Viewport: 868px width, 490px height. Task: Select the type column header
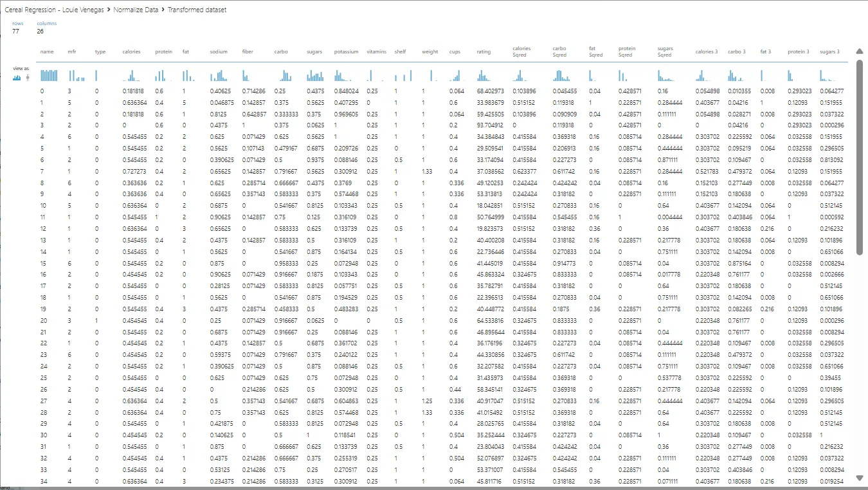pyautogui.click(x=100, y=51)
